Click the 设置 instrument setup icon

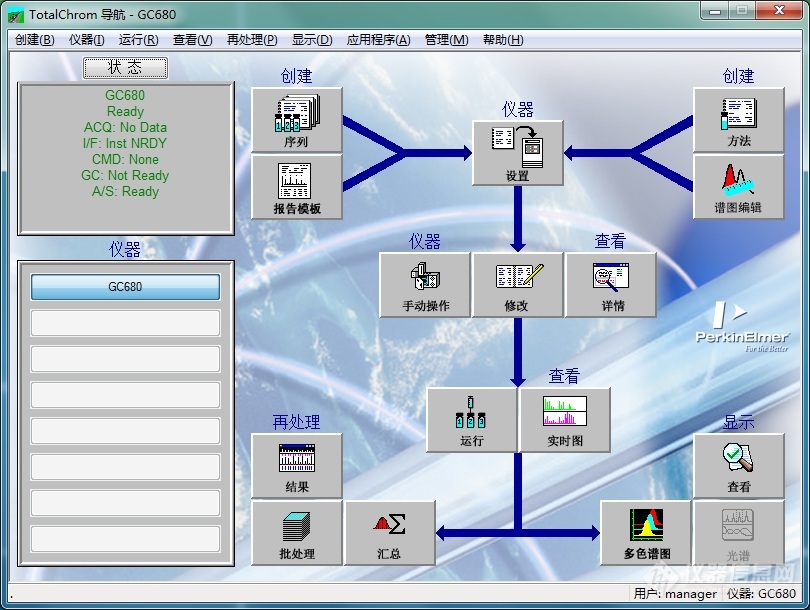(518, 153)
